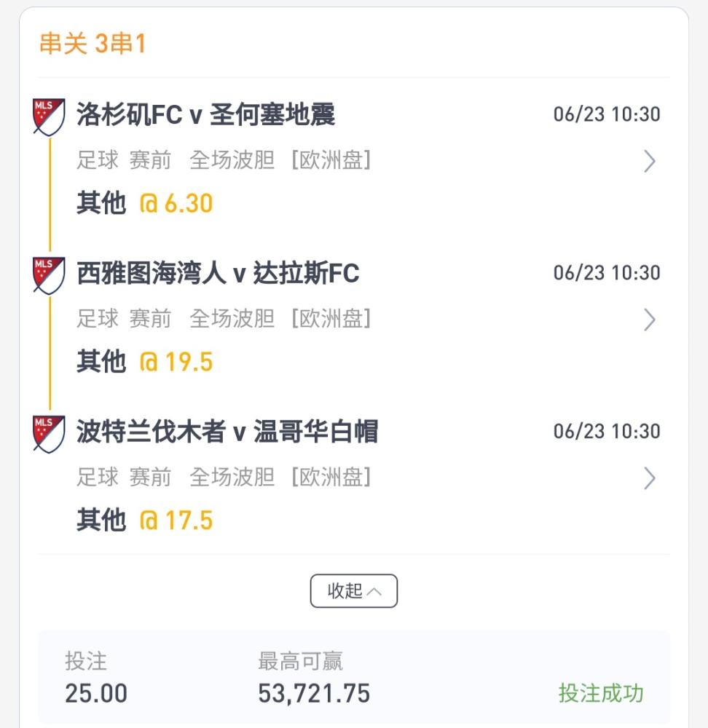Click the 波特兰伐木者 v 温哥华白帽 match title
This screenshot has width=708, height=728.
tap(227, 432)
